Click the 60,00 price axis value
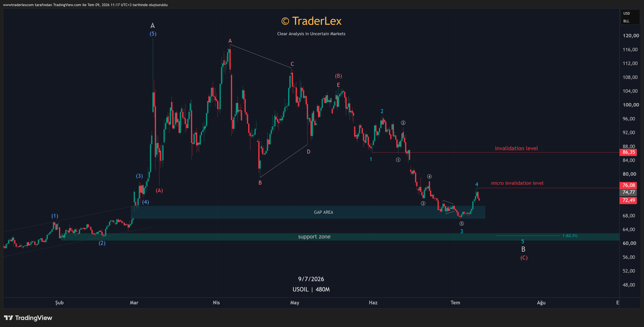This screenshot has width=644, height=327. tap(629, 243)
